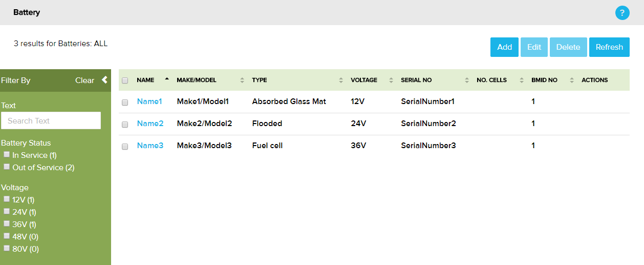The height and width of the screenshot is (265, 644).
Task: Tick the Out of Service filter
Action: (x=7, y=167)
